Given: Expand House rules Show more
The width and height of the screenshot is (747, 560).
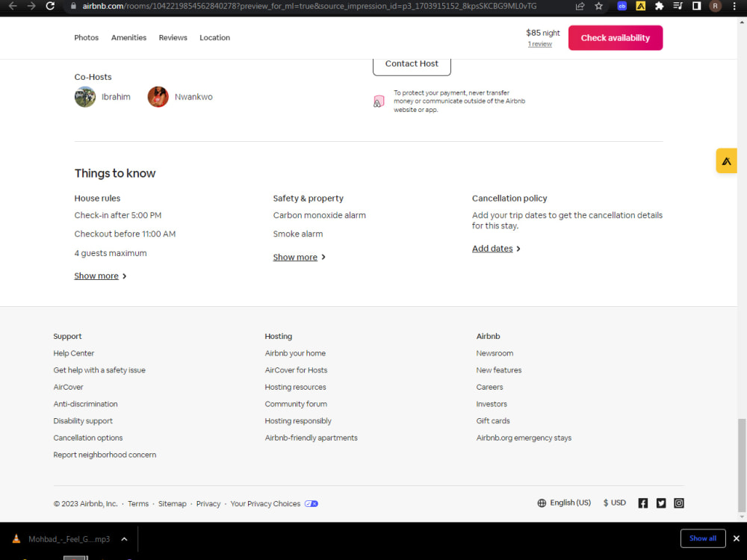Looking at the screenshot, I should pyautogui.click(x=101, y=276).
